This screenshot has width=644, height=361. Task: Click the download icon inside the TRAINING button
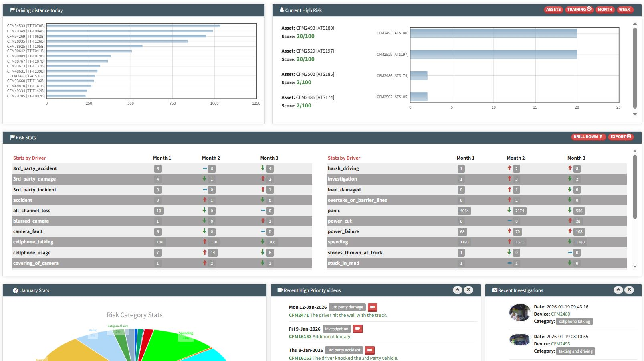point(589,9)
